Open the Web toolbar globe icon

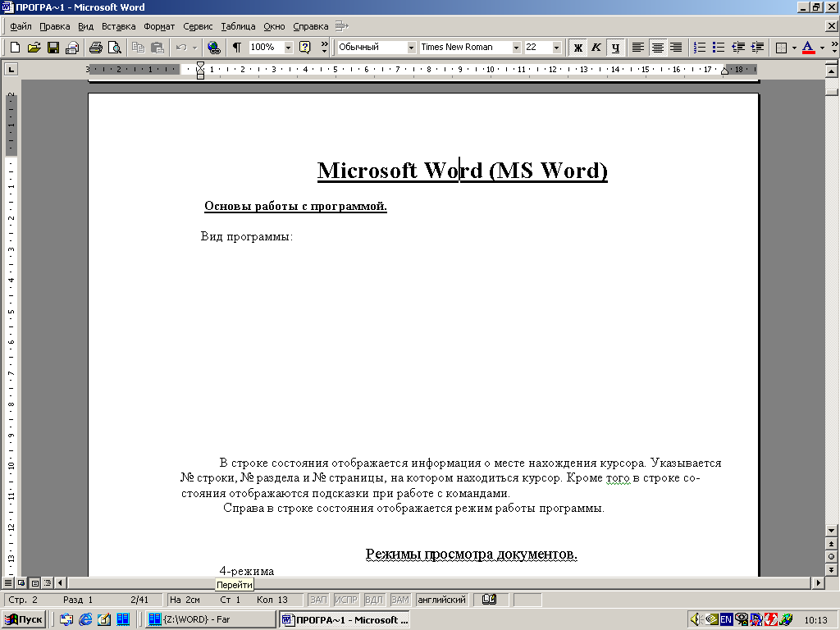pyautogui.click(x=214, y=47)
